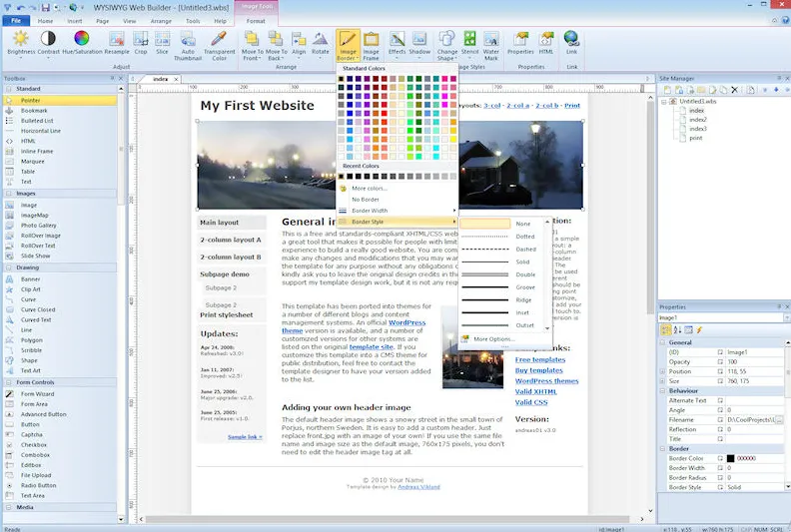Click the lightning Events icon in Properties
The height and width of the screenshot is (532, 791).
pyautogui.click(x=700, y=329)
